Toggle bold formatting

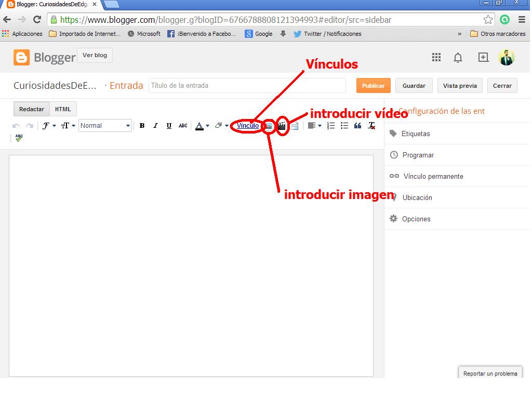(142, 126)
